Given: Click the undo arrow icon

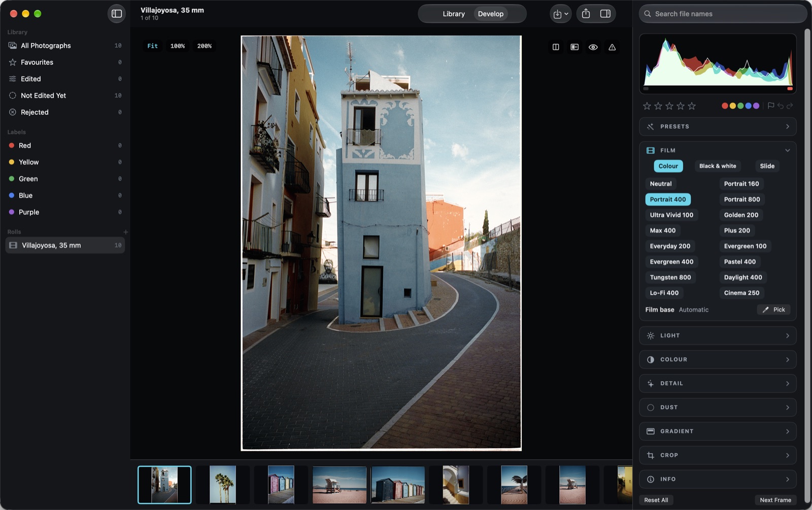Looking at the screenshot, I should (781, 106).
